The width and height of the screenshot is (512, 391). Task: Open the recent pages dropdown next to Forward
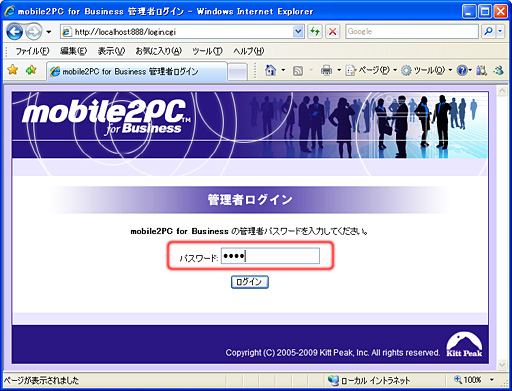[x=49, y=32]
